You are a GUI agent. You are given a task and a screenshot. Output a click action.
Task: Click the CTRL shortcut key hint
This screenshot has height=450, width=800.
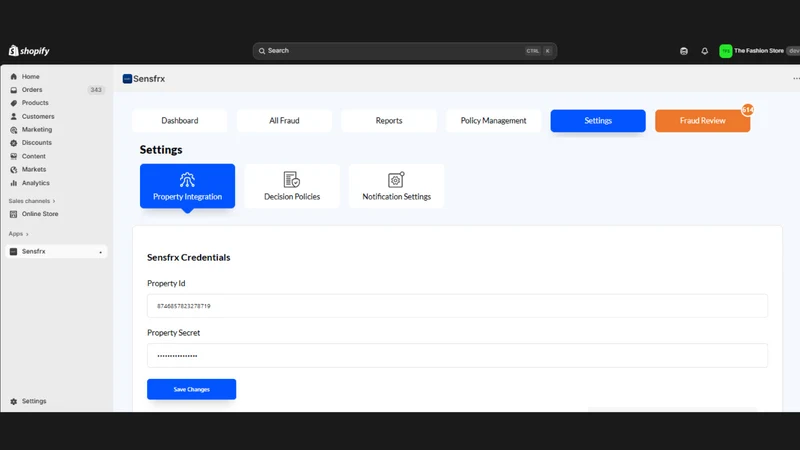tap(533, 51)
